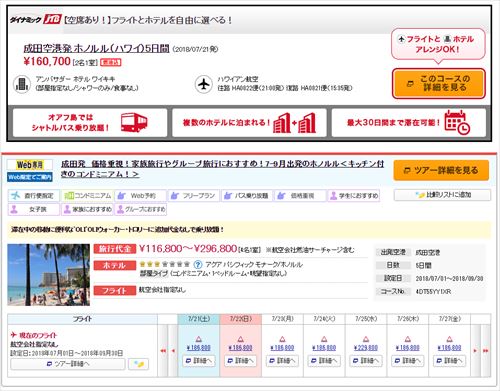Click the single left arrow for previous day
The width and height of the screenshot is (500, 391).
pos(173,351)
